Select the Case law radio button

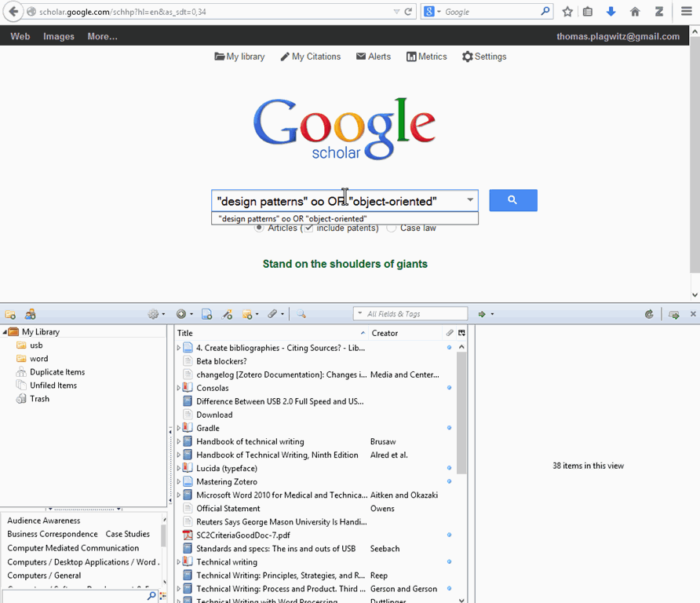click(x=392, y=228)
